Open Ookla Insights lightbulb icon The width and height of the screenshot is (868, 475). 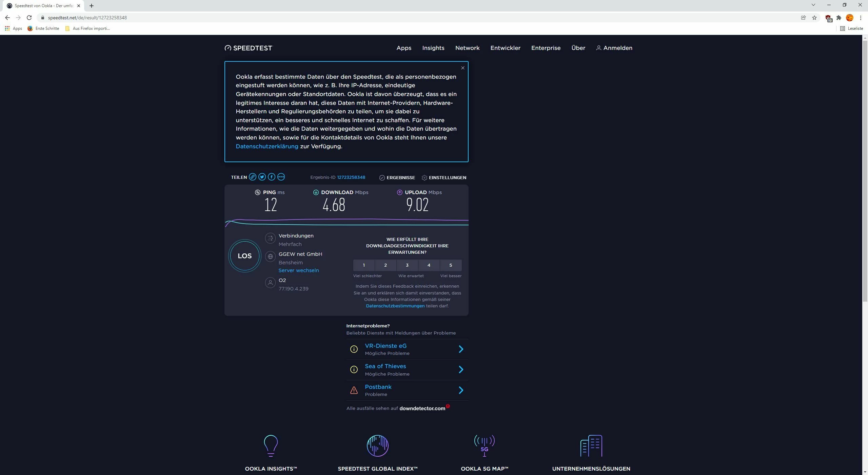click(271, 445)
